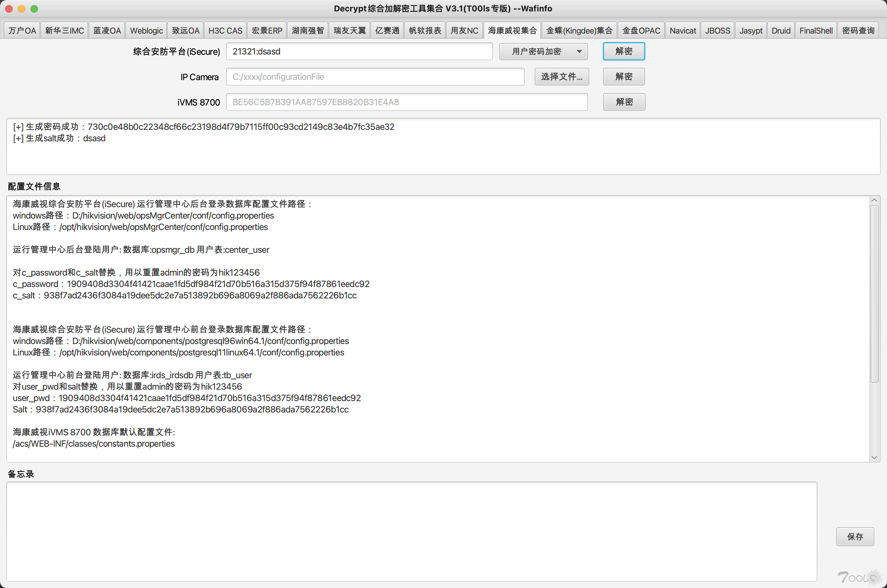Viewport: 887px width, 588px height.
Task: Select the 帆软报表 tab
Action: [x=425, y=30]
